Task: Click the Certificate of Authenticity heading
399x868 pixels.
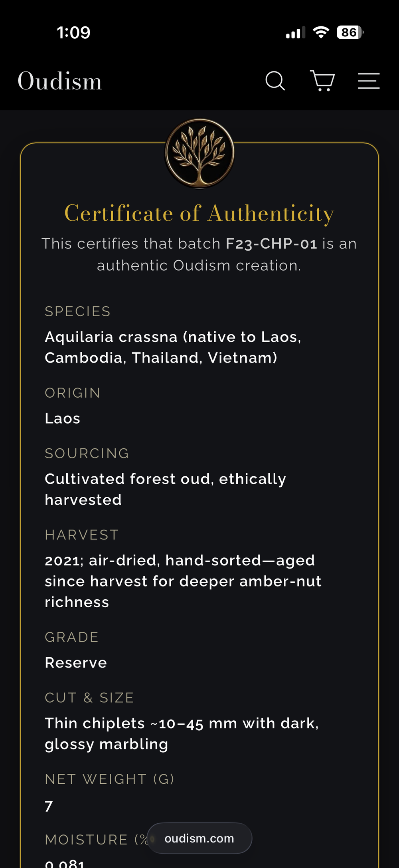Action: pyautogui.click(x=199, y=213)
